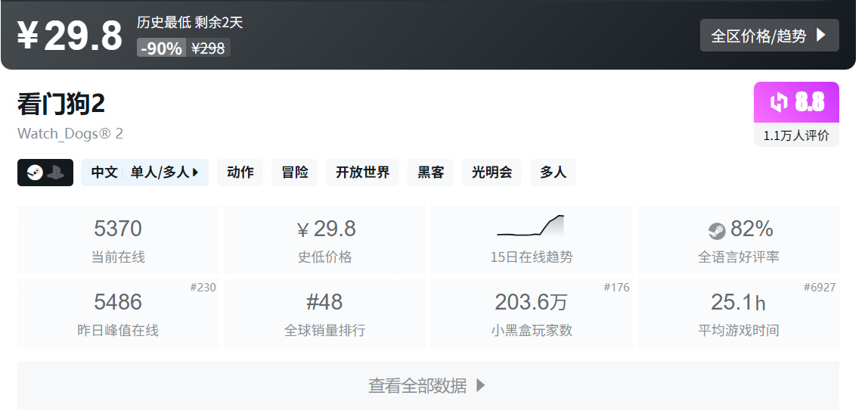Expand the 中文 单人/多人 tag

pos(144,173)
